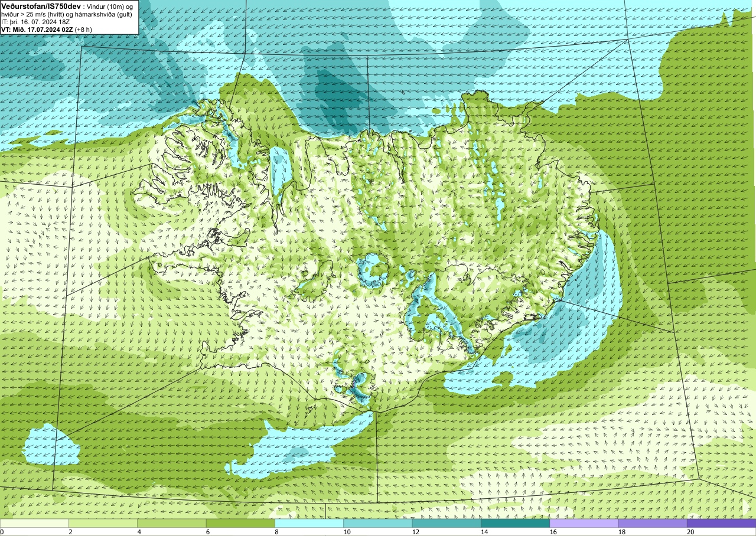Screen dimensions: 756x536
Task: Click the legend scale label '6'
Action: point(207,532)
